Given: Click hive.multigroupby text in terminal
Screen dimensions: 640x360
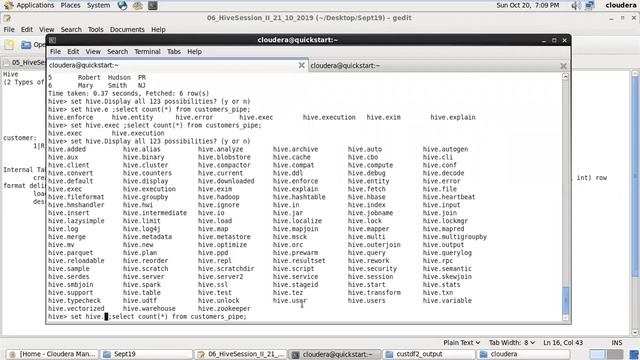Looking at the screenshot, I should point(455,237).
